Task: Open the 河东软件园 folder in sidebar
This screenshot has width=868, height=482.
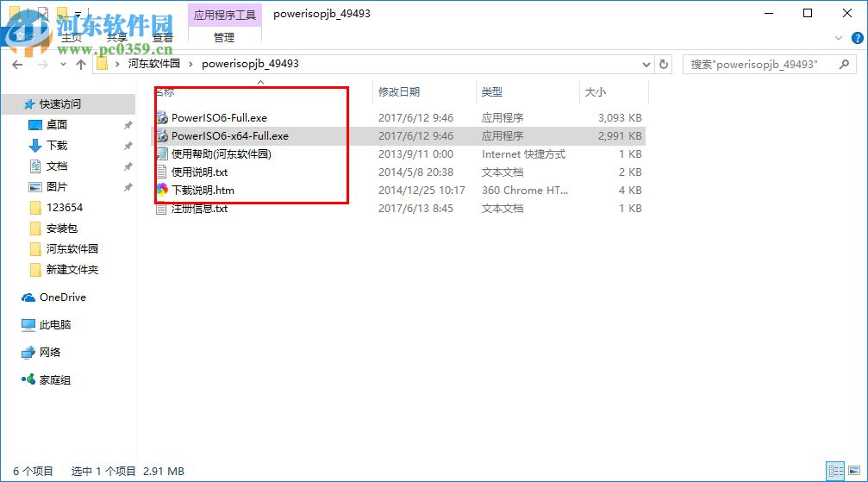Action: 72,248
